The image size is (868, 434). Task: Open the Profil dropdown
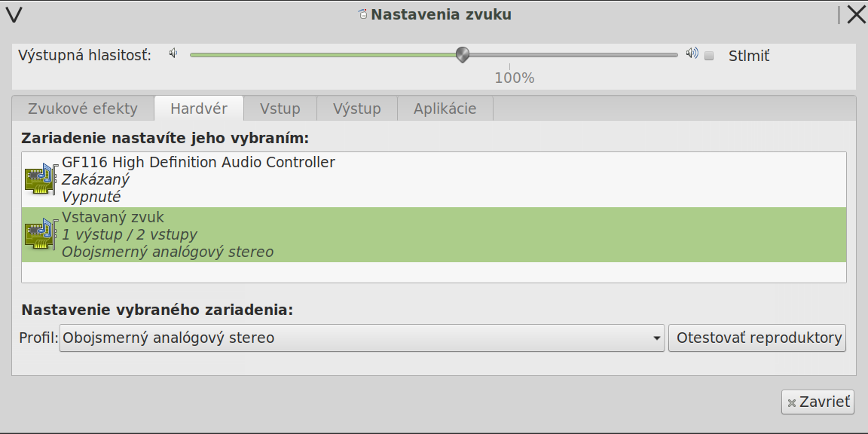point(362,338)
